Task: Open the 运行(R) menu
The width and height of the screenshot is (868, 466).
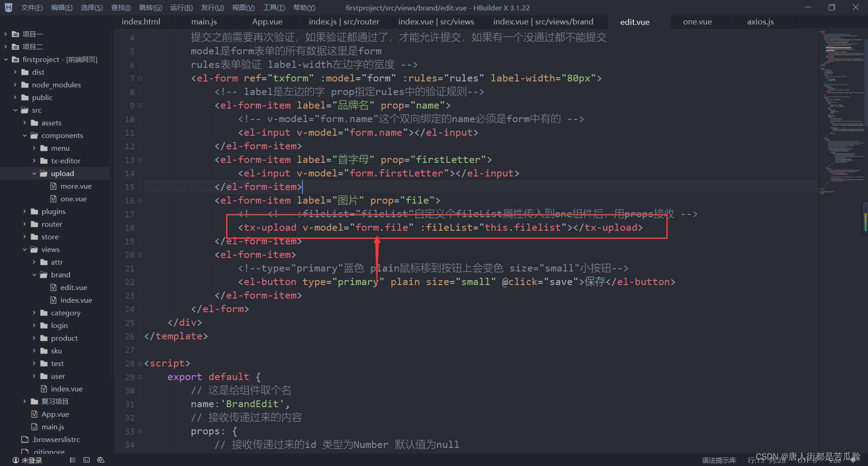Action: [x=181, y=8]
